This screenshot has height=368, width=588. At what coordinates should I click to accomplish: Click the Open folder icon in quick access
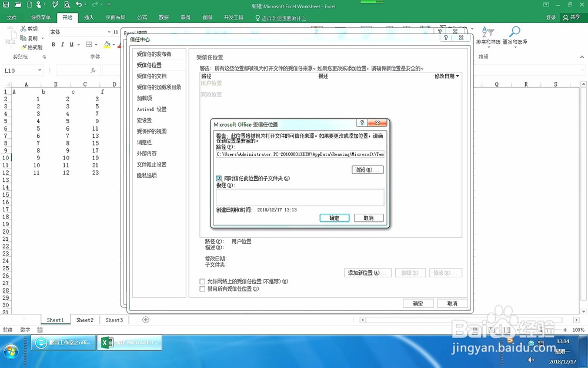point(18,5)
